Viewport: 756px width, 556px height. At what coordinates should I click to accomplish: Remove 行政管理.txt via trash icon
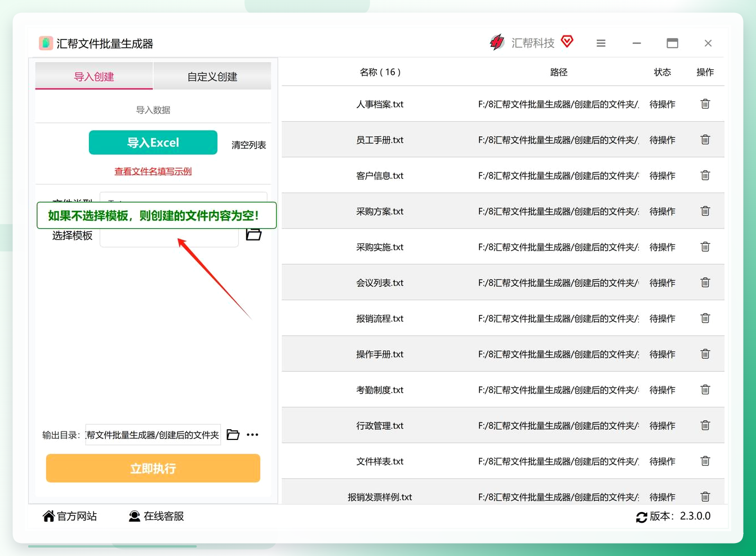705,425
